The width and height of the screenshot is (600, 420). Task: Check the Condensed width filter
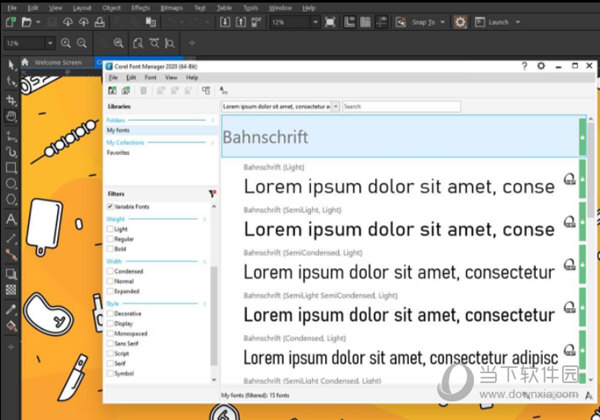pos(110,271)
